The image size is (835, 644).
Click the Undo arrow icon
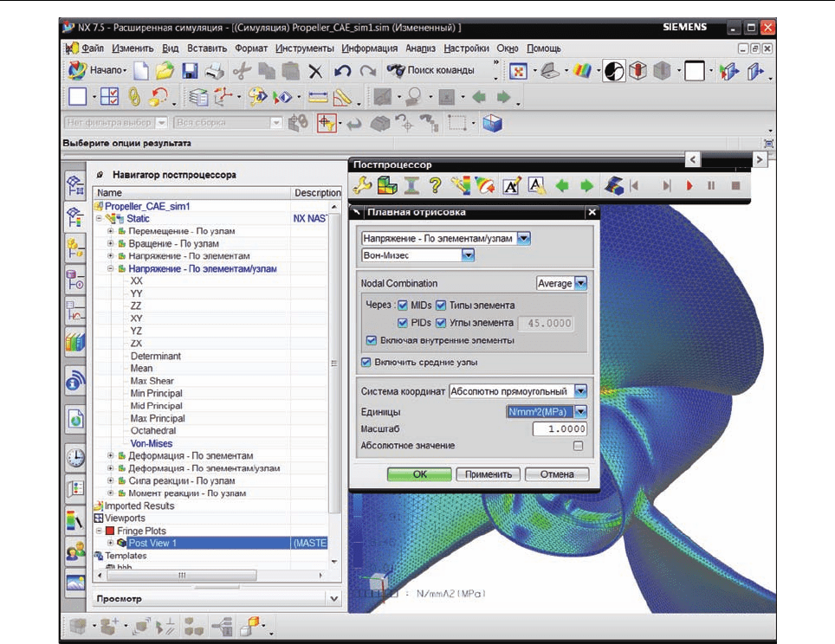(x=342, y=71)
